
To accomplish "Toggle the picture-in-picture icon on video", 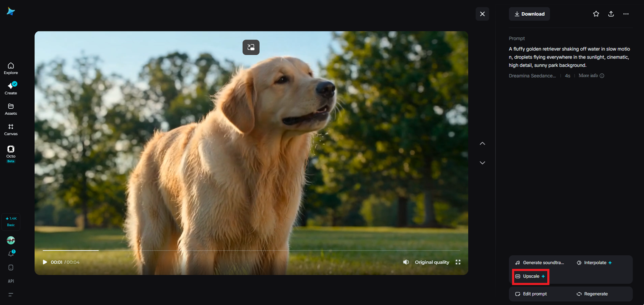I will 251,47.
